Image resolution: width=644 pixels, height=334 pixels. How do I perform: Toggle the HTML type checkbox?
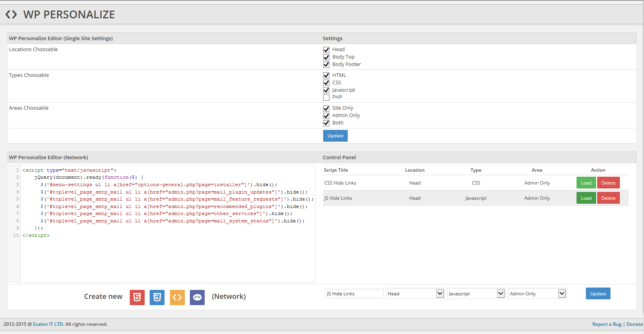[x=326, y=75]
